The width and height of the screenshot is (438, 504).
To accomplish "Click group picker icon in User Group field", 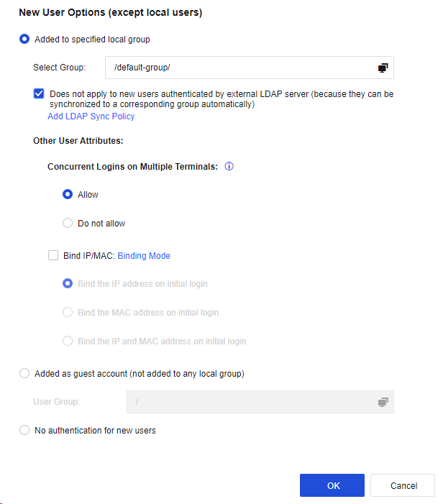I will tap(383, 402).
